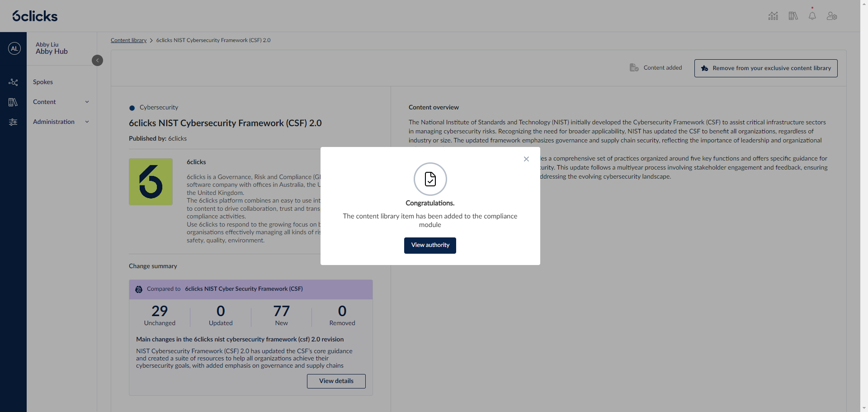This screenshot has width=868, height=412.
Task: Open notifications bell icon
Action: 812,16
